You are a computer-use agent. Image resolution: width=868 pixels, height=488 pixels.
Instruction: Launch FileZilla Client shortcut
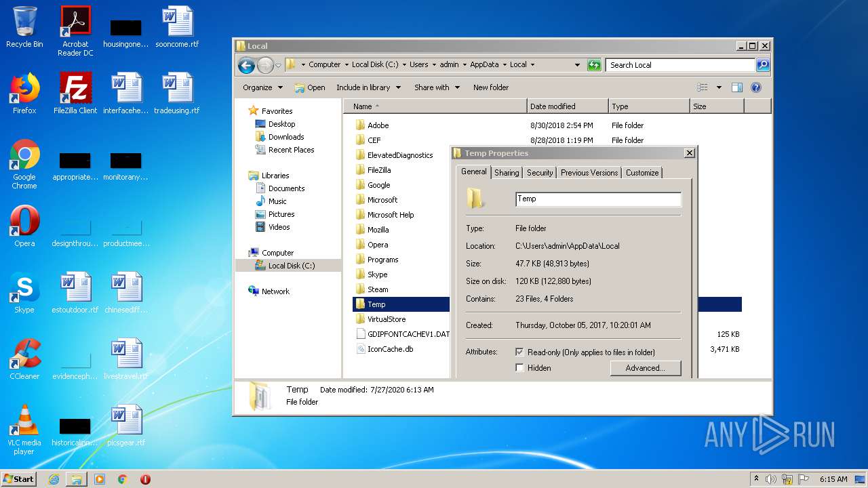(75, 94)
